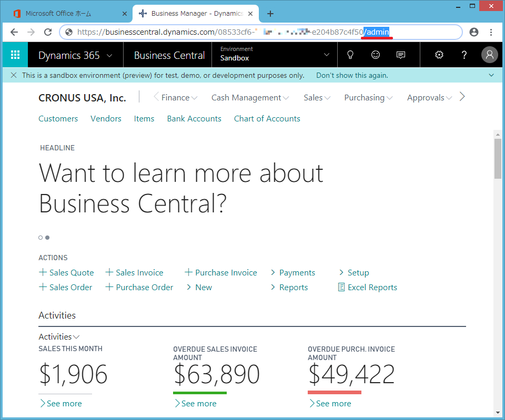Dismiss the sandbox notification with X
The height and width of the screenshot is (420, 505).
tap(14, 75)
